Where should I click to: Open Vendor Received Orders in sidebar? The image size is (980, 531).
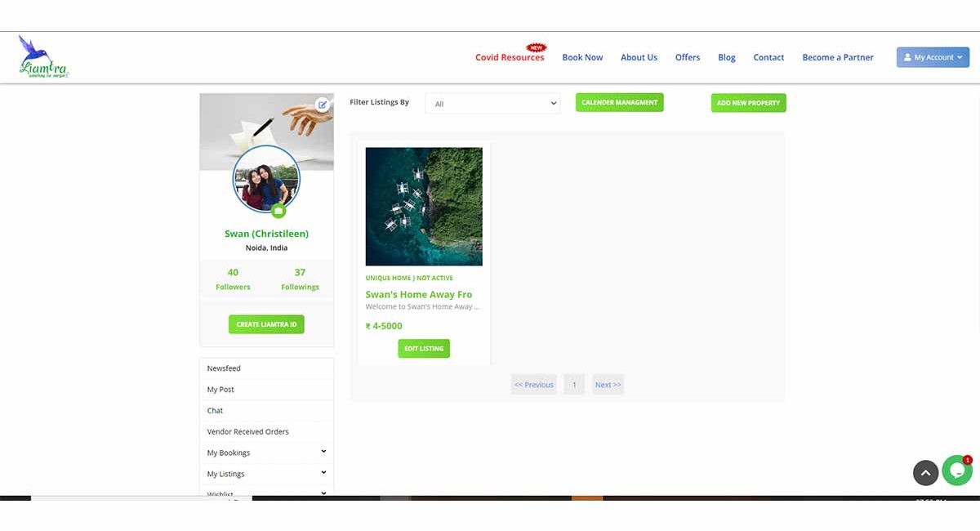tap(266, 431)
